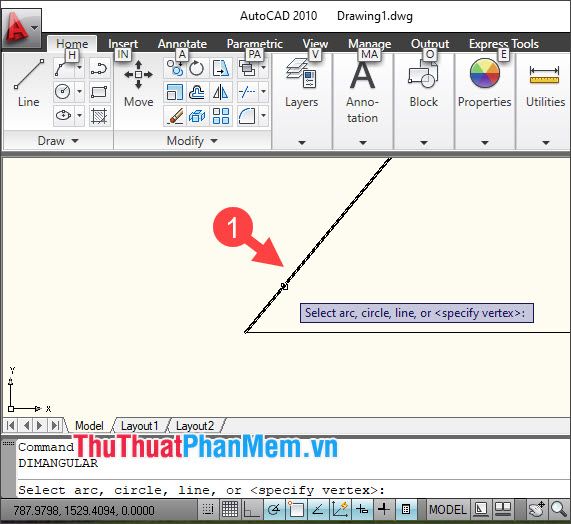Expand the Layers panel arrow
Screen dimensions: 571x524
point(302,143)
